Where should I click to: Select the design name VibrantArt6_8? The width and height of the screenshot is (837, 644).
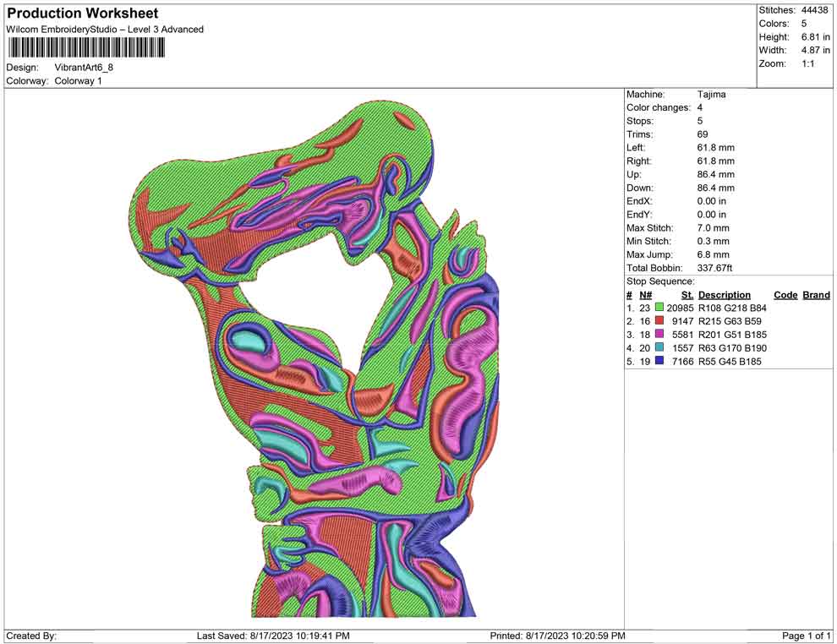85,67
